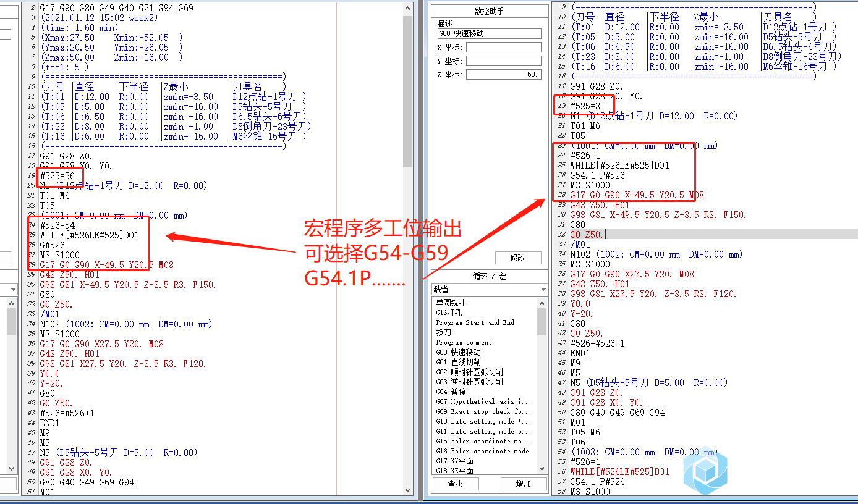
Task: Select G02 顺时针圆弧切削 list entry
Action: (469, 372)
